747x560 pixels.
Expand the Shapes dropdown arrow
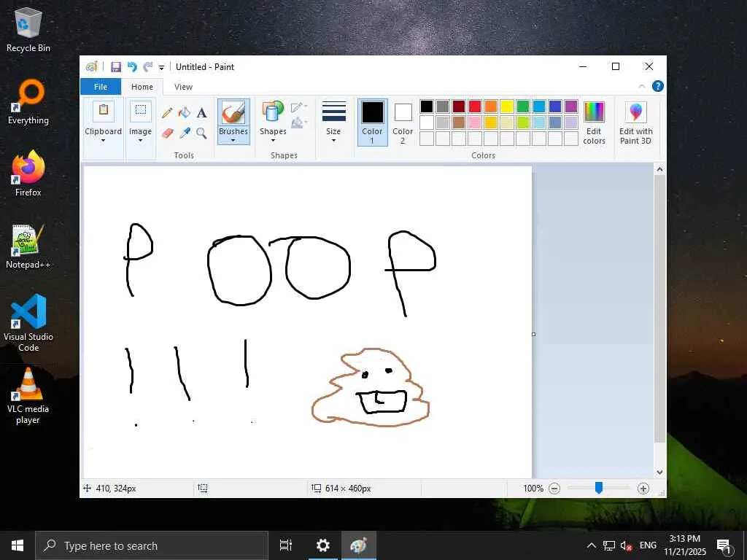tap(273, 141)
